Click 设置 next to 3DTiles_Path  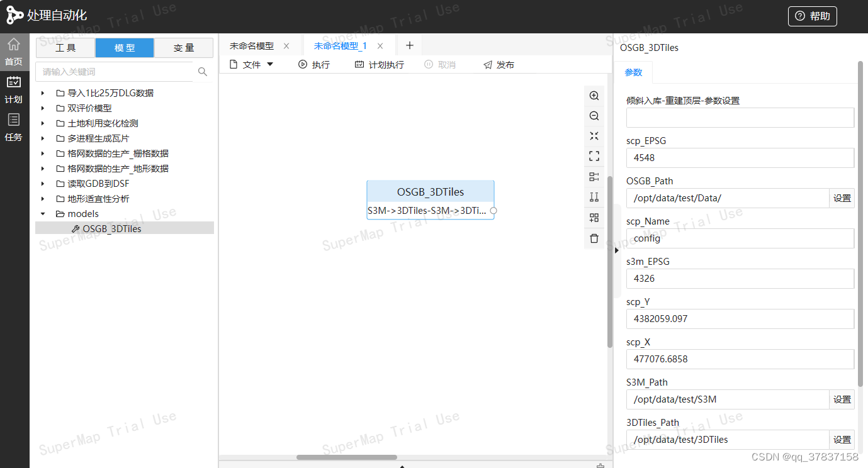[842, 440]
